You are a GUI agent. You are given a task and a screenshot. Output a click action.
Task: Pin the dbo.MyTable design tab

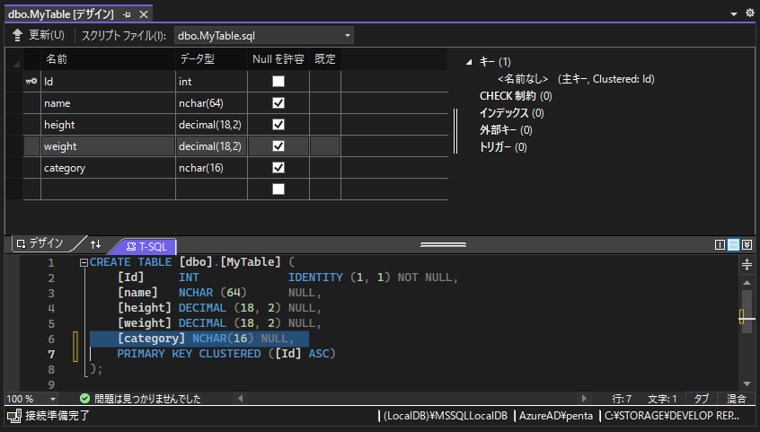click(x=127, y=15)
